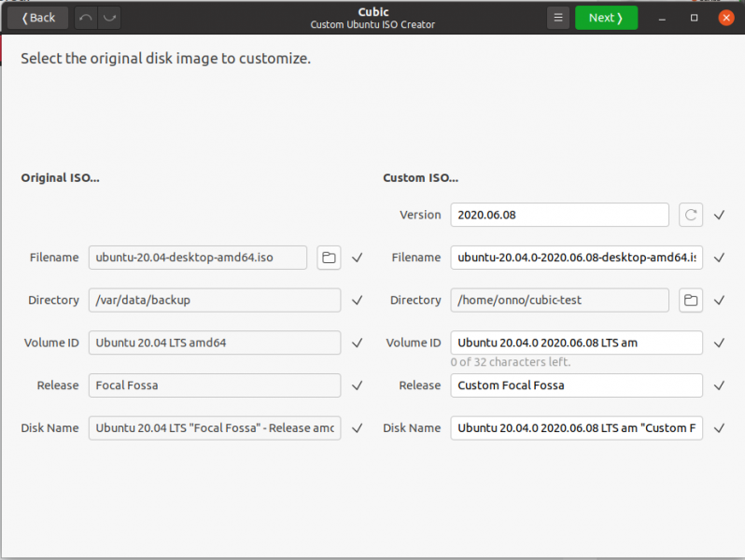Click the redo arrow in header

point(109,18)
